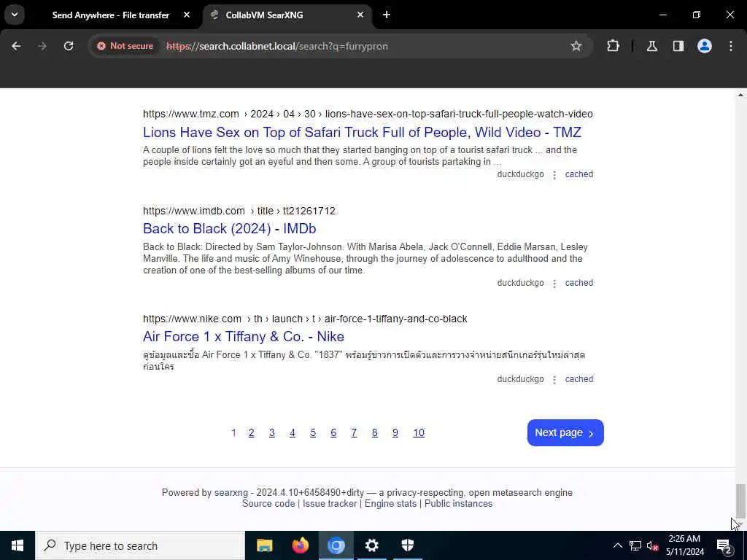The image size is (747, 560).
Task: Open the Windows Start menu
Action: click(18, 545)
